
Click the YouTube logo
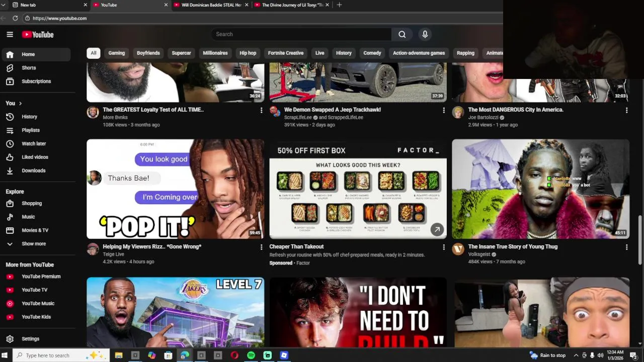pyautogui.click(x=38, y=35)
